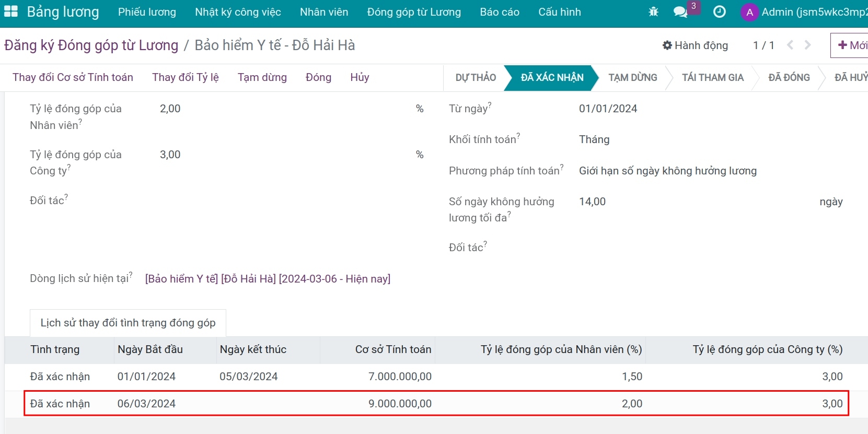Open the Phiếu lương menu

(x=147, y=12)
